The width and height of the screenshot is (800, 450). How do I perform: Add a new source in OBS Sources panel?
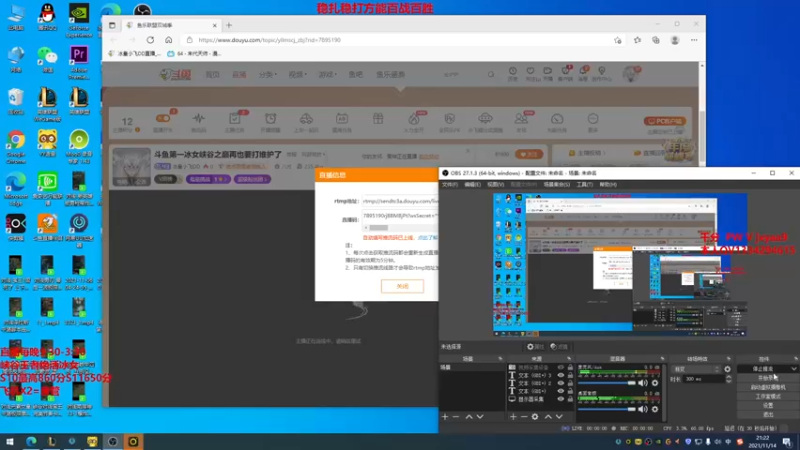[x=513, y=417]
